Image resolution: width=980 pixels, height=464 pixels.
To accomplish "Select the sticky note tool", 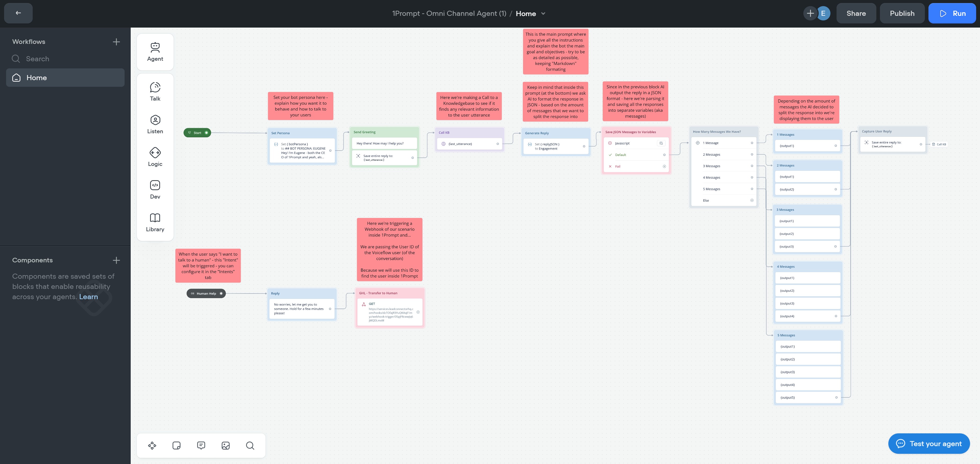I will click(176, 445).
